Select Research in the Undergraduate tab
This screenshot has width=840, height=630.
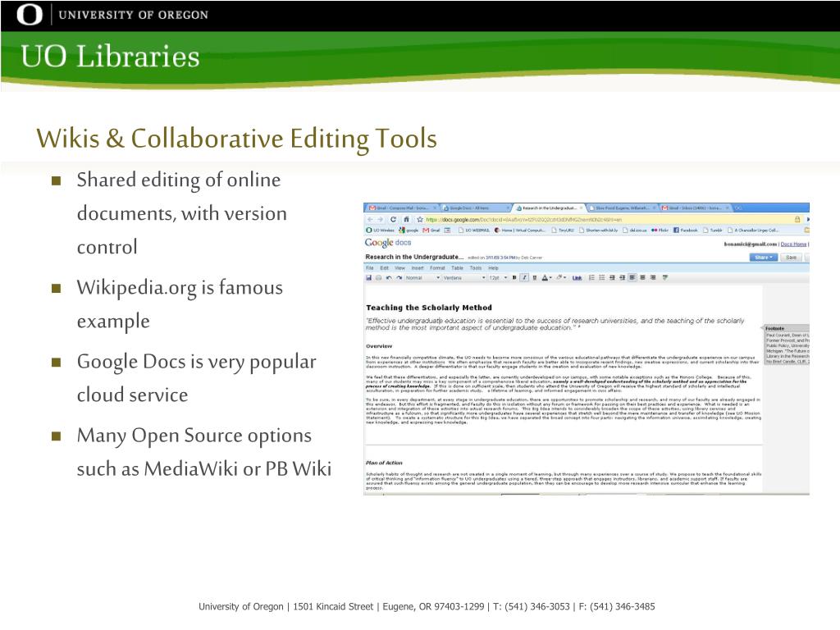[x=549, y=208]
